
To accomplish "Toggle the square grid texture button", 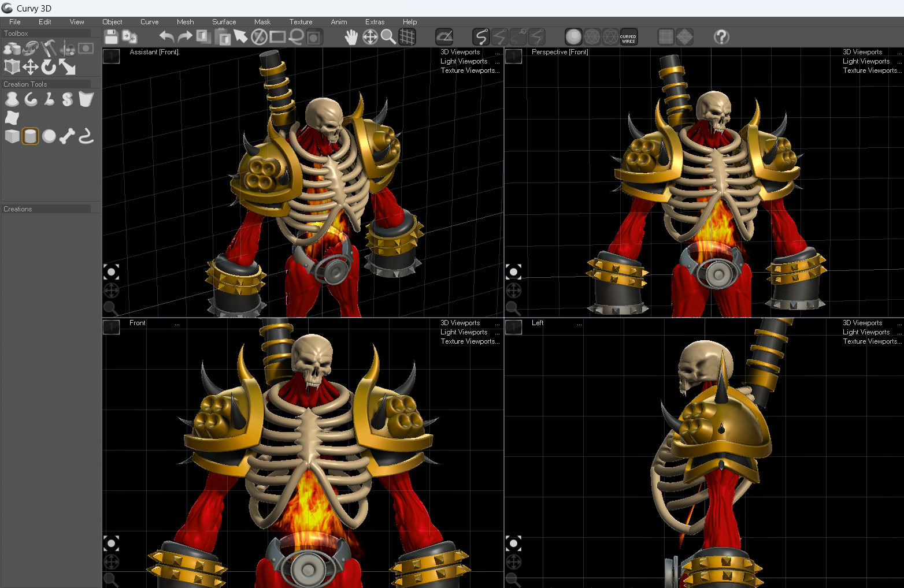I will pyautogui.click(x=666, y=37).
